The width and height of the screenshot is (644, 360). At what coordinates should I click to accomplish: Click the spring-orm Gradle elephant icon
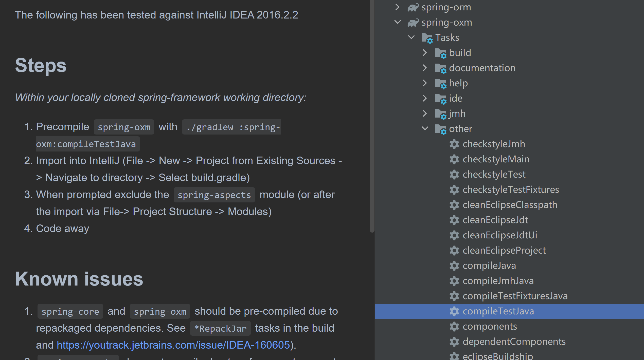[413, 8]
